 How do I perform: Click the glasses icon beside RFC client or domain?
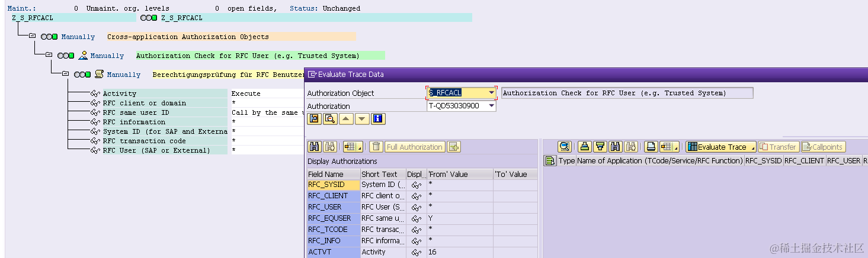(95, 103)
